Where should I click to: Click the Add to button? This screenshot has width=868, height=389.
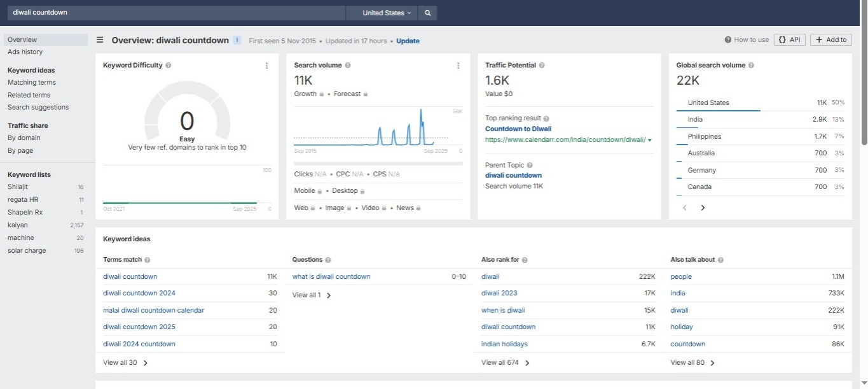coord(830,39)
